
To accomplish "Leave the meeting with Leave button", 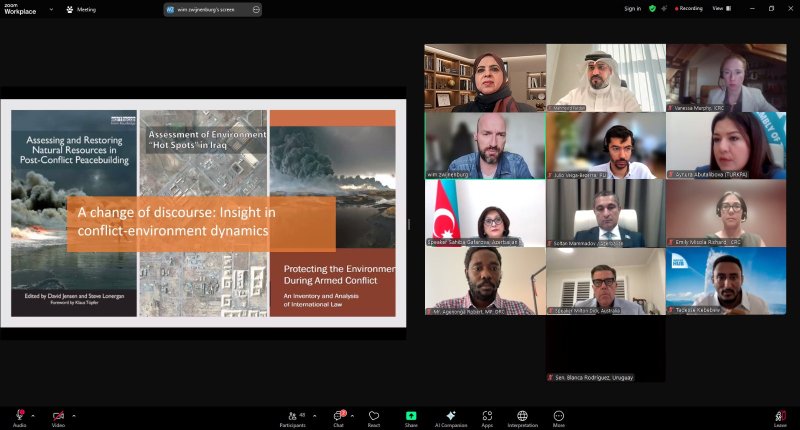I will click(x=780, y=417).
